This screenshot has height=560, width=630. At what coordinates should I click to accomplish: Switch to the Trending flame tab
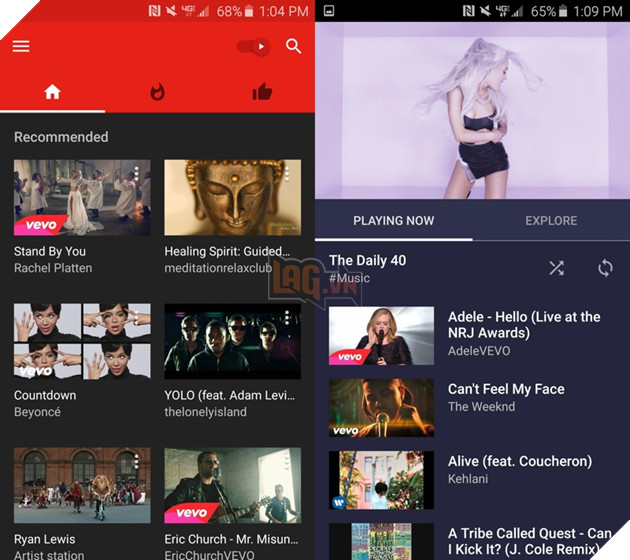(x=157, y=92)
